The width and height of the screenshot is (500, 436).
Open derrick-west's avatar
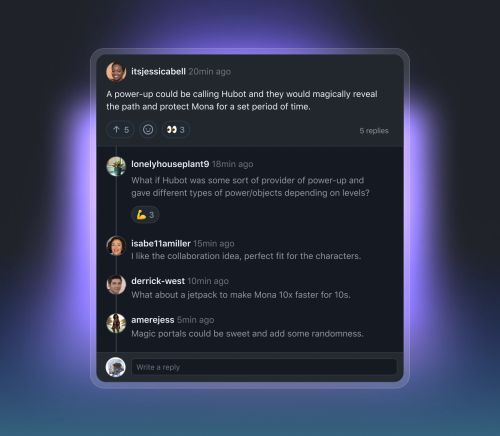[116, 285]
